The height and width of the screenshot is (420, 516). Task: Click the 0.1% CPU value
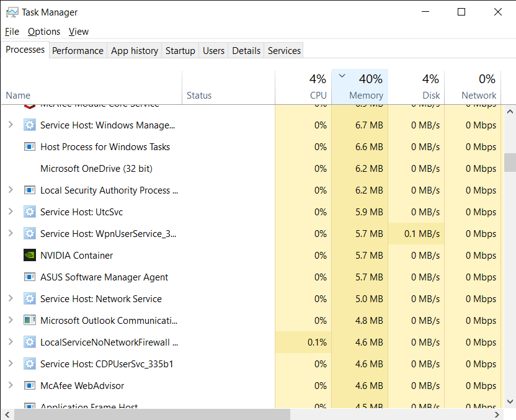318,342
